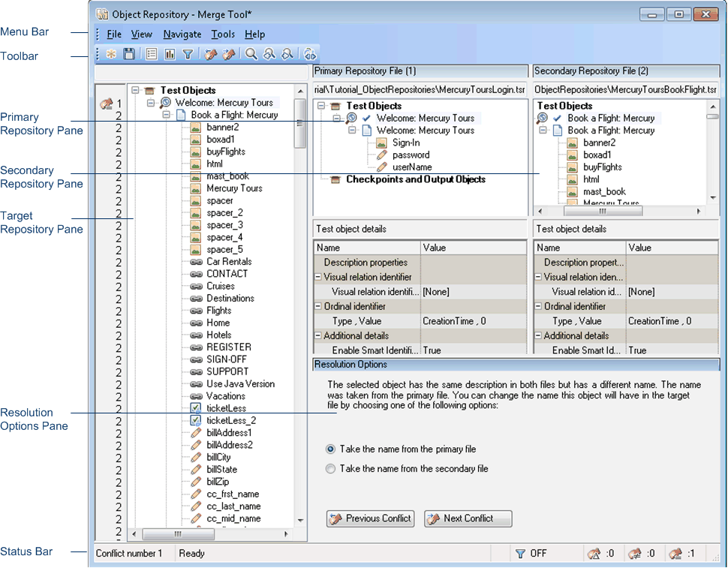
Task: Collapse 'Welcome: Mercury Tours' in primary pane
Action: (336, 118)
